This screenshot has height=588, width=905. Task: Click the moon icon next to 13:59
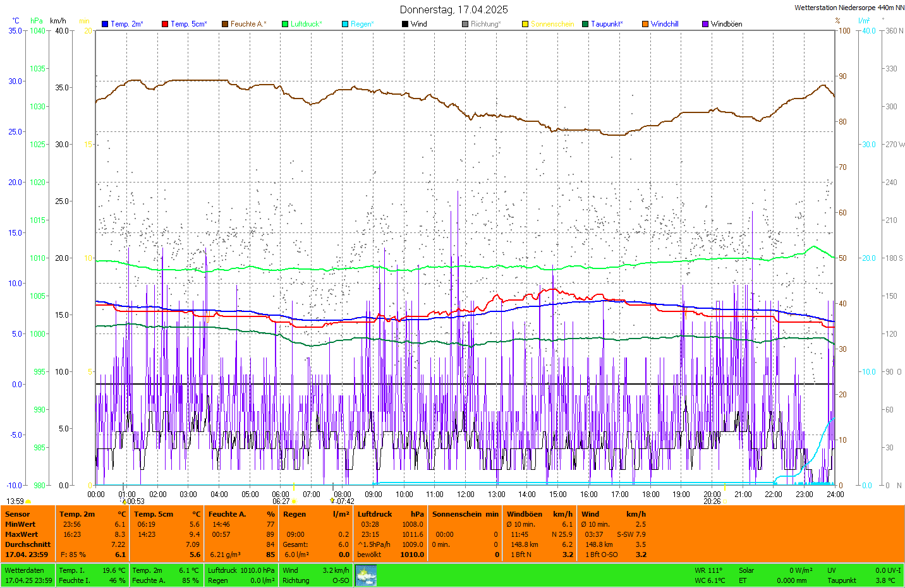[28, 502]
